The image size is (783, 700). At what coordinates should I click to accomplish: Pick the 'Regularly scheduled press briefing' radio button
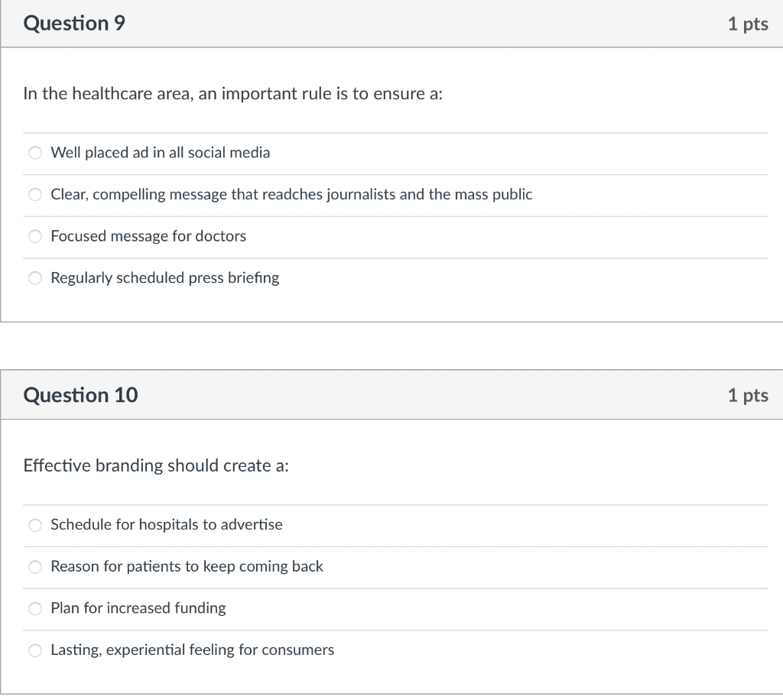pos(34,278)
